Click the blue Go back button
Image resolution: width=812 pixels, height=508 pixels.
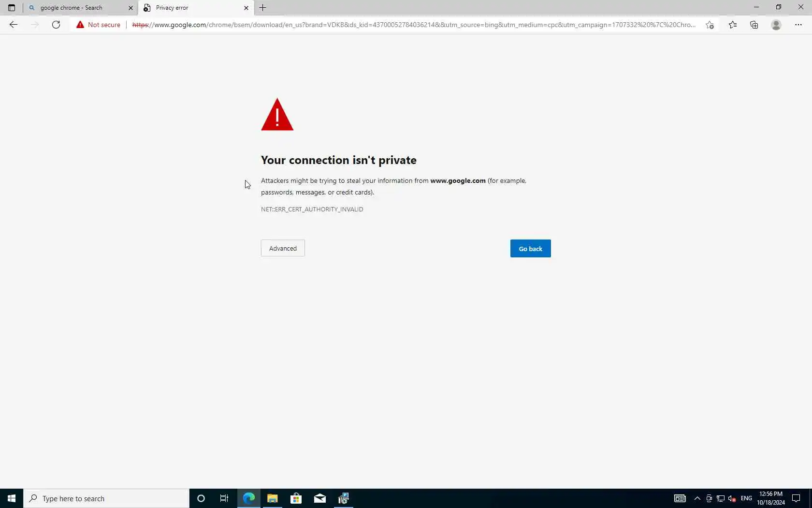(x=531, y=249)
